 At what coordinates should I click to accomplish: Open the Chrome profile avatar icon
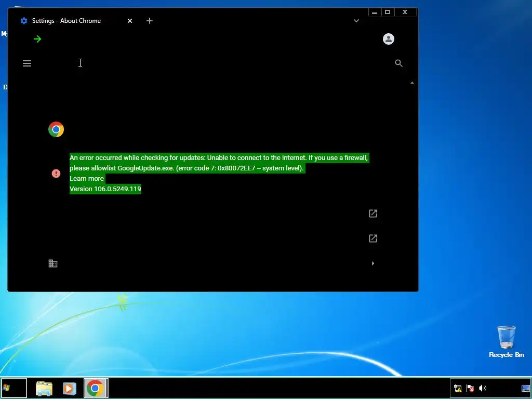click(389, 39)
